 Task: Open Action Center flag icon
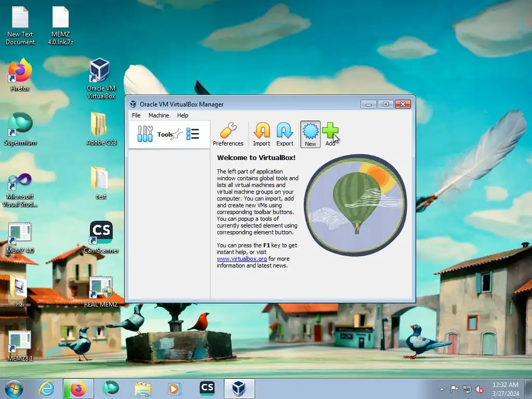(454, 389)
